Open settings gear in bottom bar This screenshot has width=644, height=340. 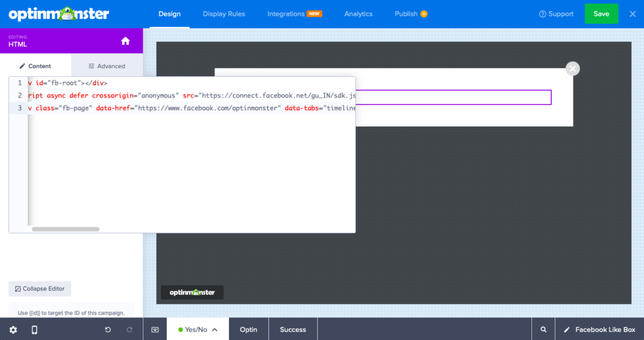point(13,330)
